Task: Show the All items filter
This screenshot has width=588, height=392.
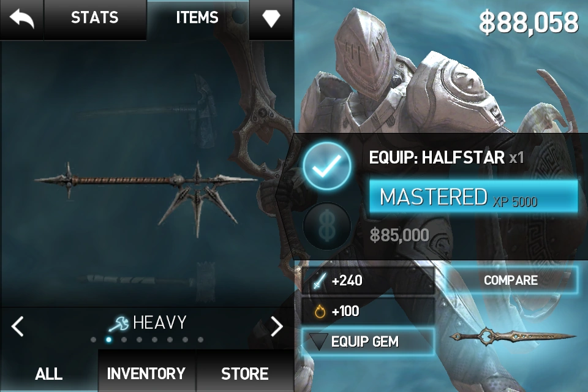Action: coord(49,372)
